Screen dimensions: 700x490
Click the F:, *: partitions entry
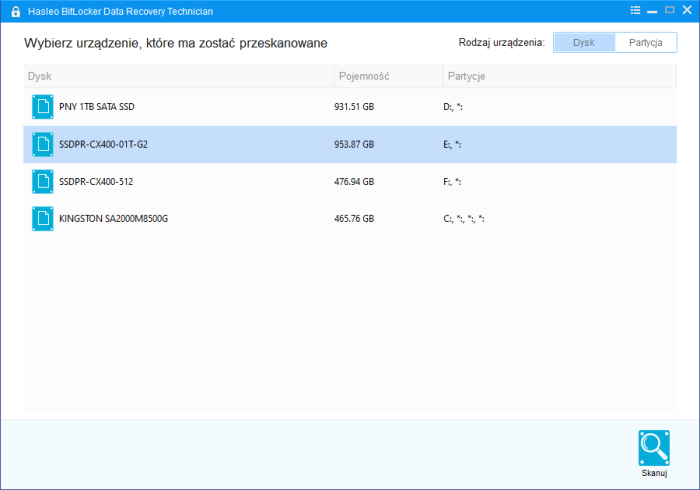coord(452,182)
